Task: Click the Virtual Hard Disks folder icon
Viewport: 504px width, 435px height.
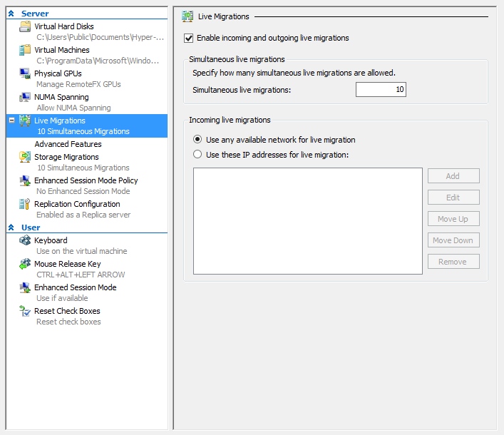Action: 25,27
